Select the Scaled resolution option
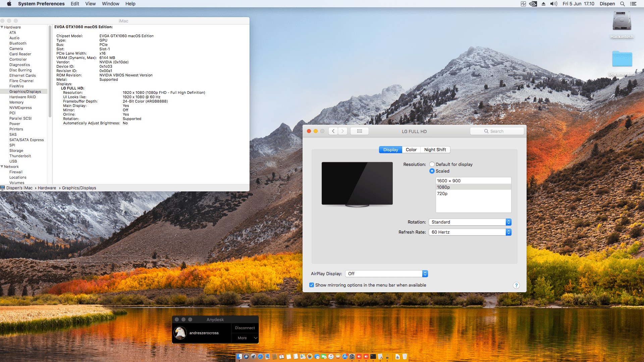 (432, 171)
